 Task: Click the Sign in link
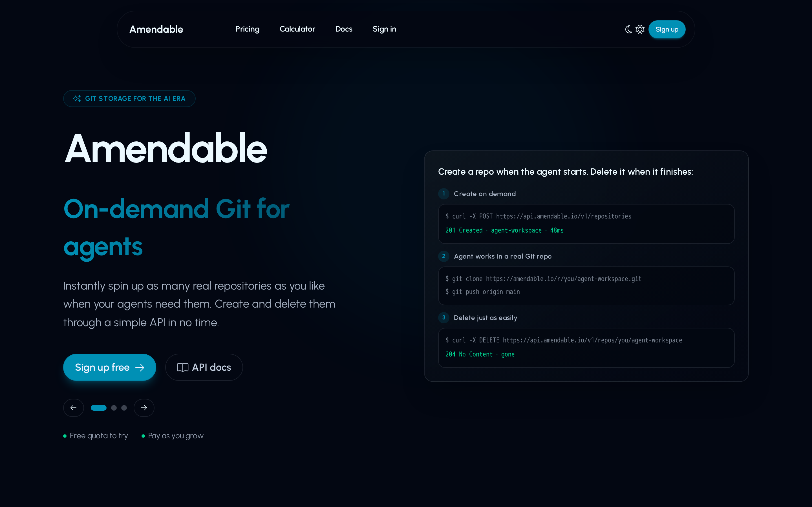[384, 29]
